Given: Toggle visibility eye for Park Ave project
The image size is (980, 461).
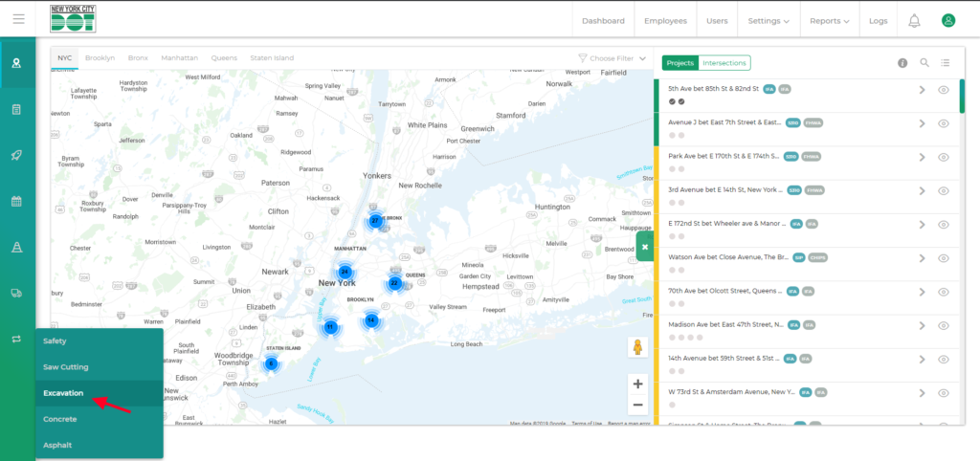Looking at the screenshot, I should point(944,157).
